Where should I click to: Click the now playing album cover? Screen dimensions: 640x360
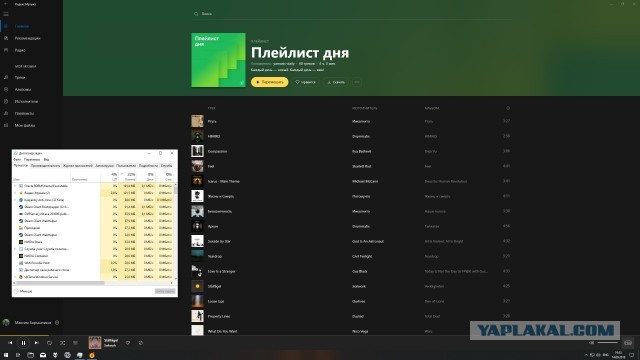tap(95, 342)
